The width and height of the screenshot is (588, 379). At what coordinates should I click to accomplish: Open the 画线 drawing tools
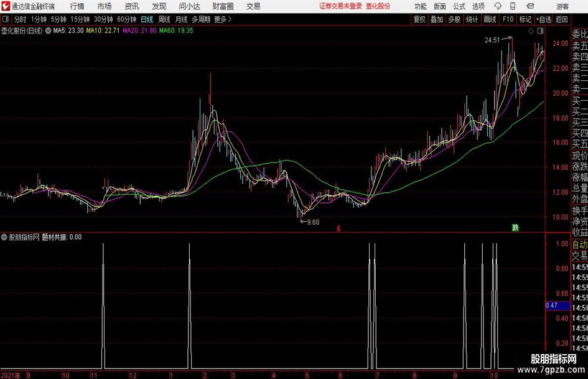[x=490, y=19]
